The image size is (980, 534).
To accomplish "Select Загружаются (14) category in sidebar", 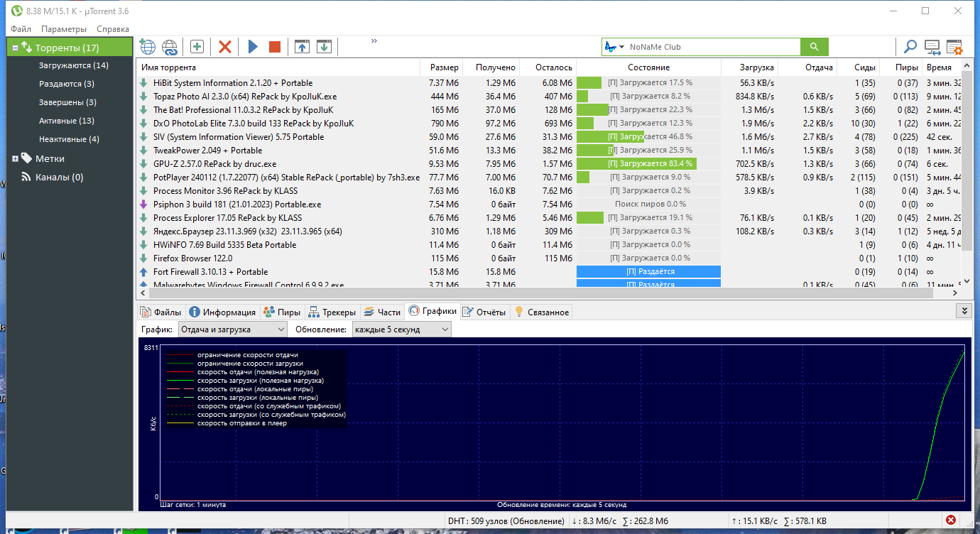I will click(x=74, y=65).
